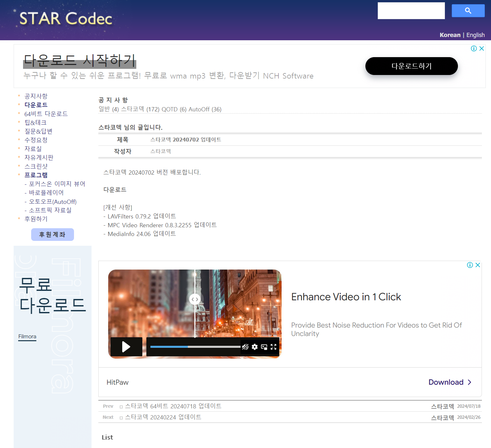
Task: Click the post title 스타코덱 20240702 업데이트
Action: pyautogui.click(x=186, y=140)
